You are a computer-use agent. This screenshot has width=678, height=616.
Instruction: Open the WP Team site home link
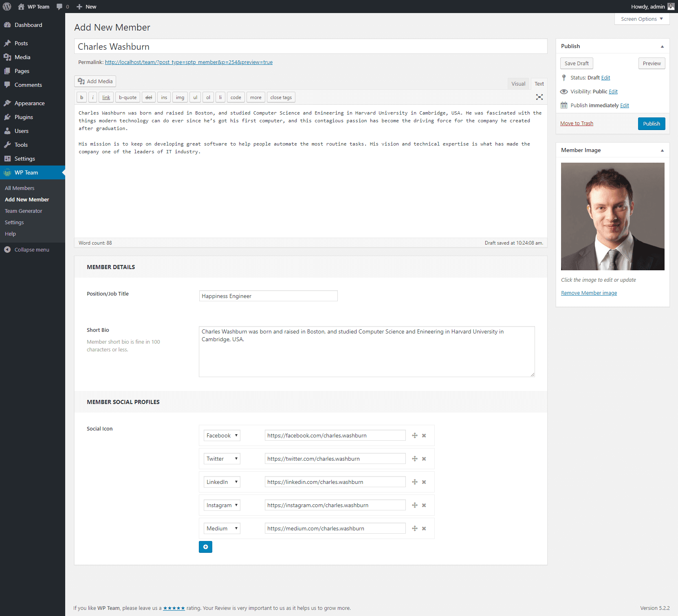coord(34,7)
